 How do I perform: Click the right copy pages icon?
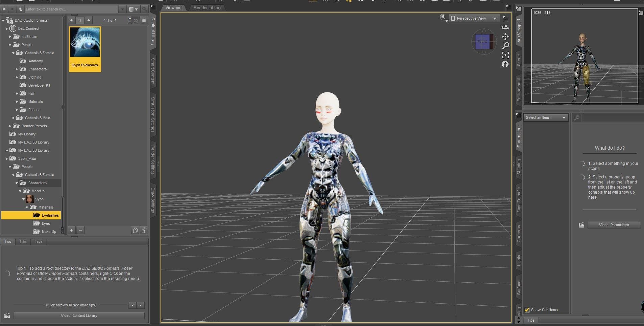[x=144, y=230]
